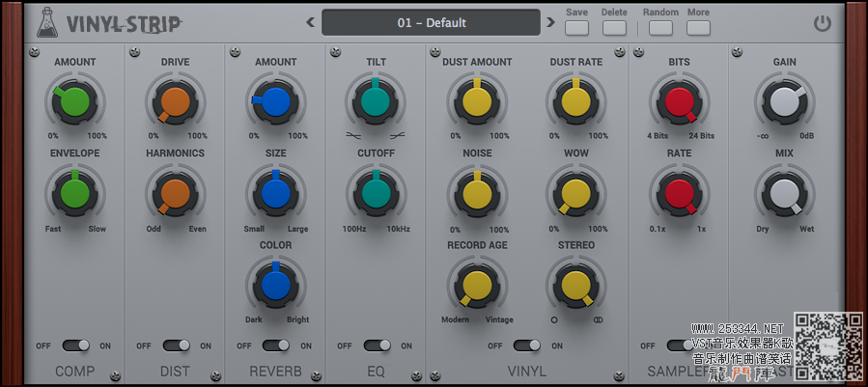Image resolution: width=868 pixels, height=387 pixels.
Task: Click the blue reverb AMOUNT knob
Action: [276, 102]
